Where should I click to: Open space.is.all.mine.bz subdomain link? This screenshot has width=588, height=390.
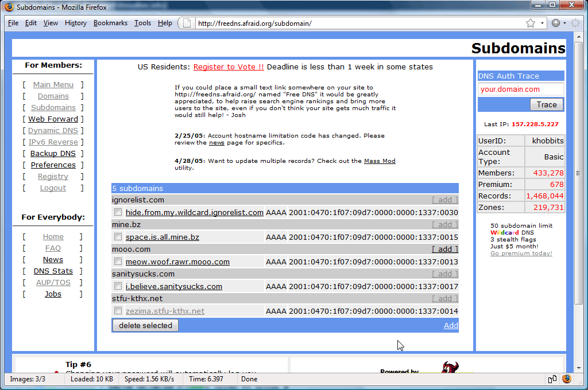pos(163,237)
